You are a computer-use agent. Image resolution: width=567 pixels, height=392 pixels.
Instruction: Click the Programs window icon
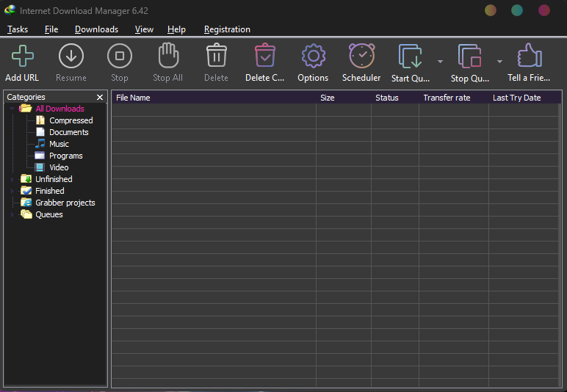pos(40,156)
